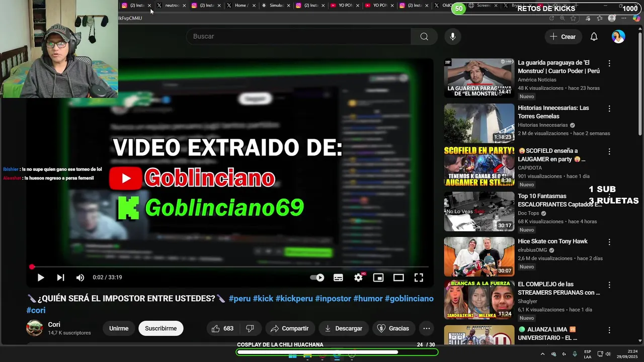Play the video
The width and height of the screenshot is (644, 362).
(41, 278)
